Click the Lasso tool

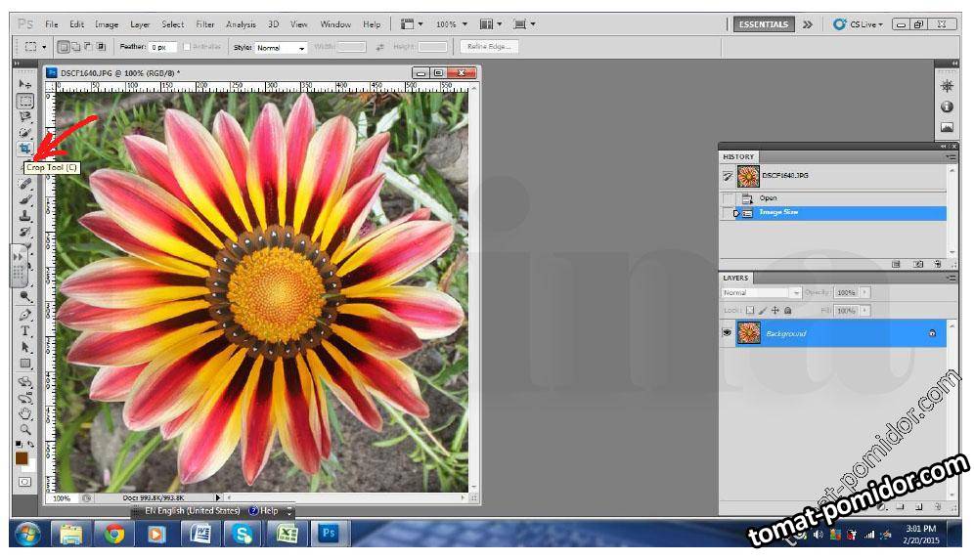coord(25,116)
